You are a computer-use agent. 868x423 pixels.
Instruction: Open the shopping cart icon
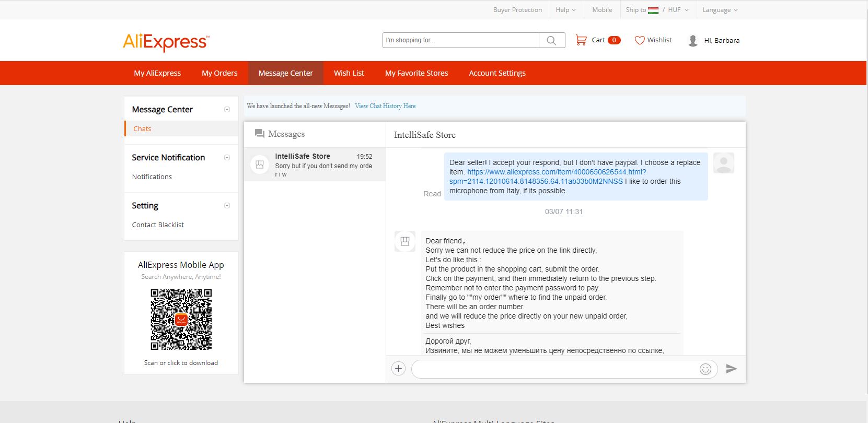pos(581,40)
